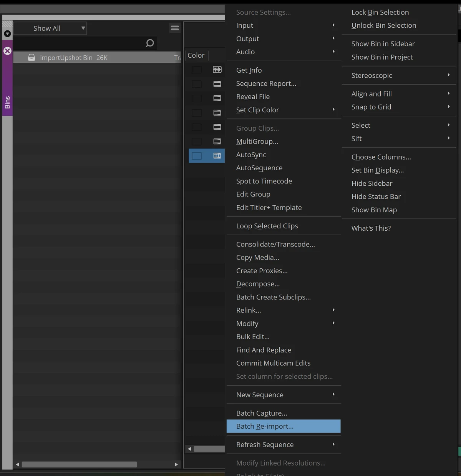The width and height of the screenshot is (461, 476).
Task: Open the Show All dropdown
Action: click(x=50, y=28)
